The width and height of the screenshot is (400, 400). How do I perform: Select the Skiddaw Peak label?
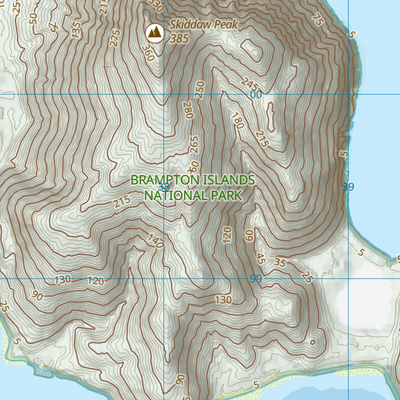pos(204,25)
